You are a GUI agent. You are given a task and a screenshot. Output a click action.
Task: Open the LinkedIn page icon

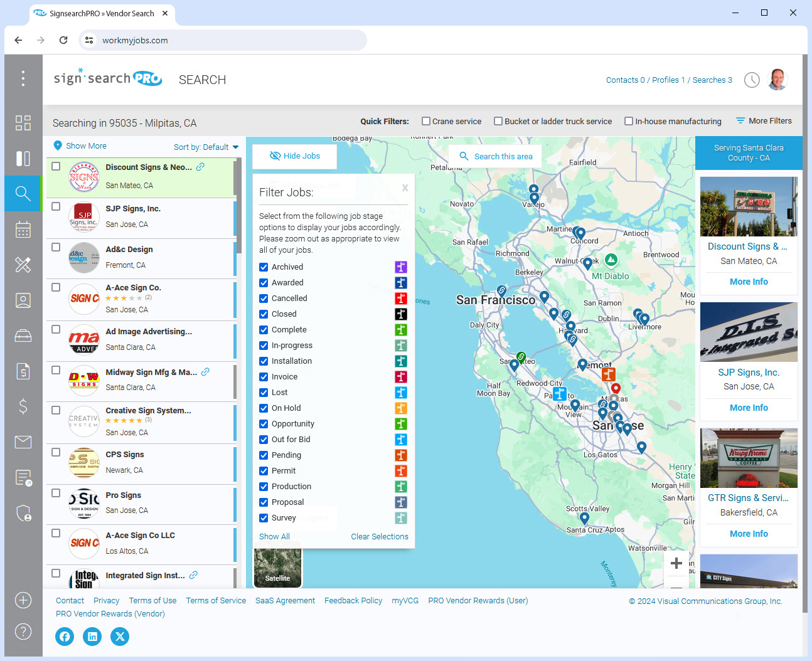92,637
